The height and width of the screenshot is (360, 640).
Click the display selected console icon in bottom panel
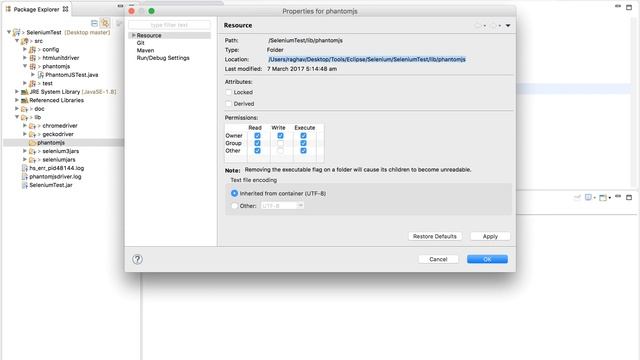tap(588, 198)
